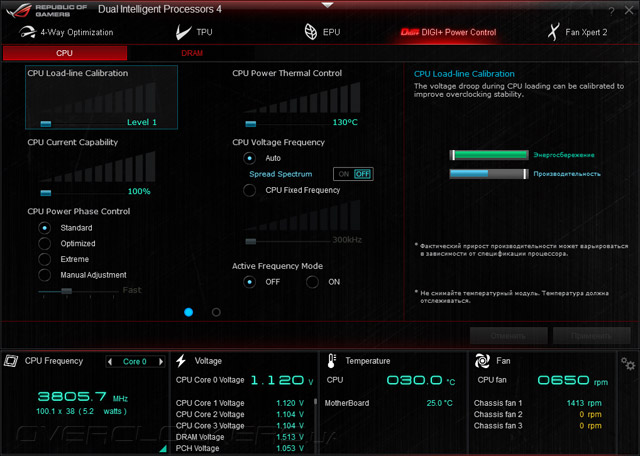This screenshot has width=640, height=456.
Task: Click the Применить (Apply) button
Action: coord(591,336)
